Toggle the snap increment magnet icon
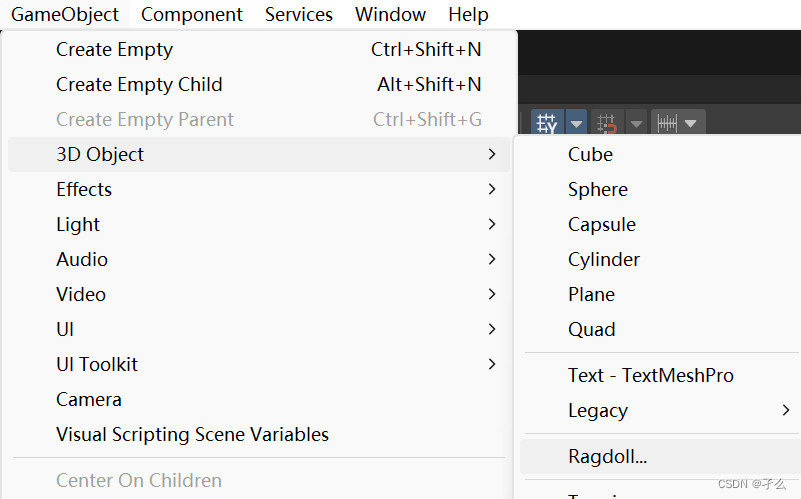 [x=606, y=124]
